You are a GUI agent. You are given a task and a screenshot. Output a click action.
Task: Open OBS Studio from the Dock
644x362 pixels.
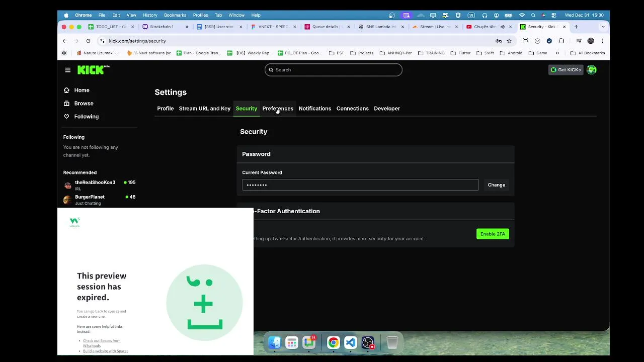coord(368,343)
